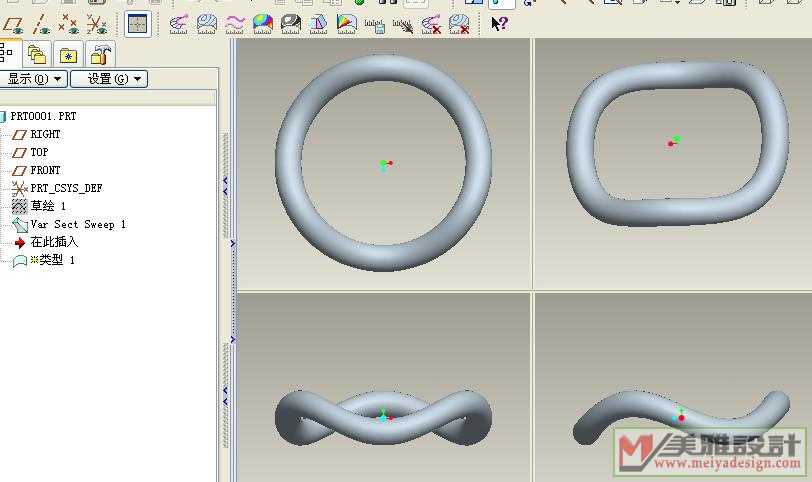812x482 pixels.
Task: Switch to the Model Tree tab
Action: (9, 52)
